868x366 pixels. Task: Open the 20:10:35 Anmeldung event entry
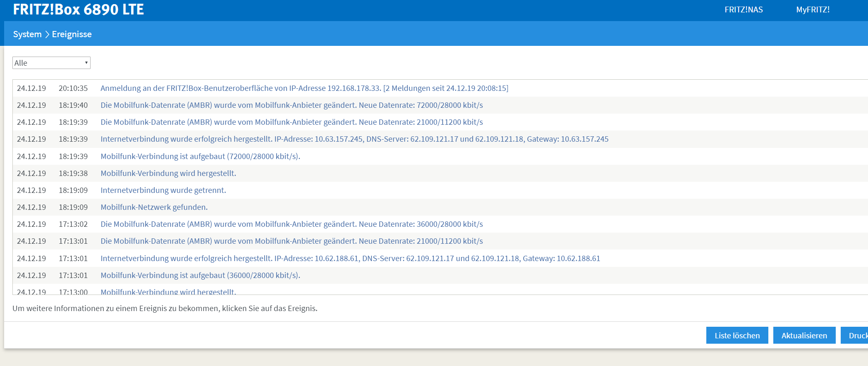click(x=304, y=88)
